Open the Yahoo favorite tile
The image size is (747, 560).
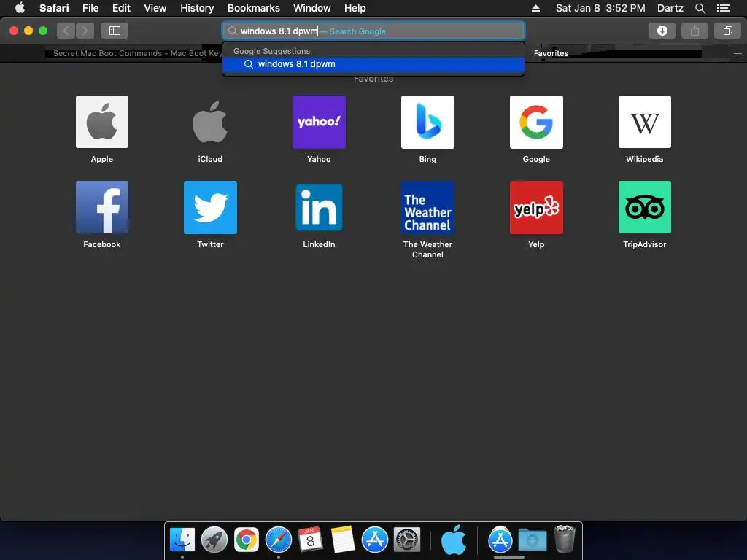(x=319, y=122)
